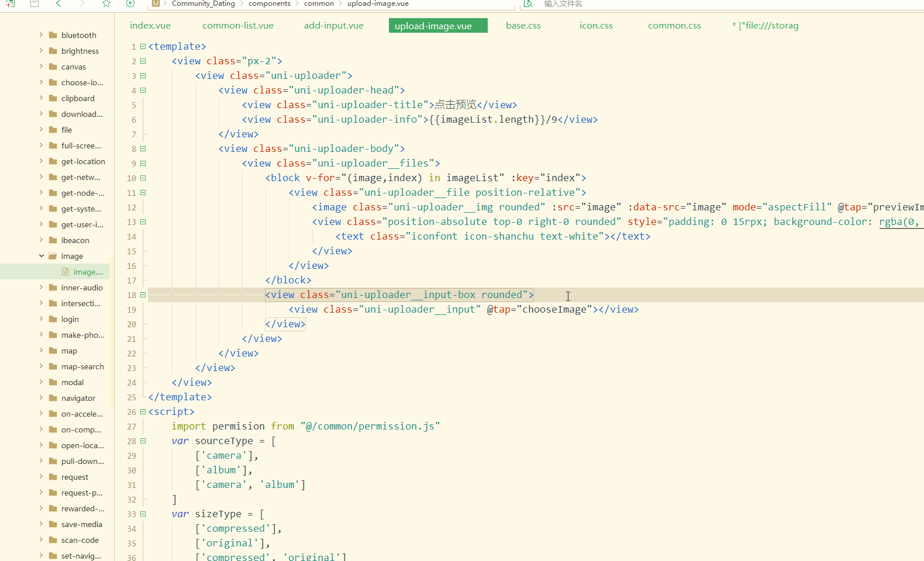Click the ibeacon folder icon
Screen dimensions: 924x561
[53, 240]
